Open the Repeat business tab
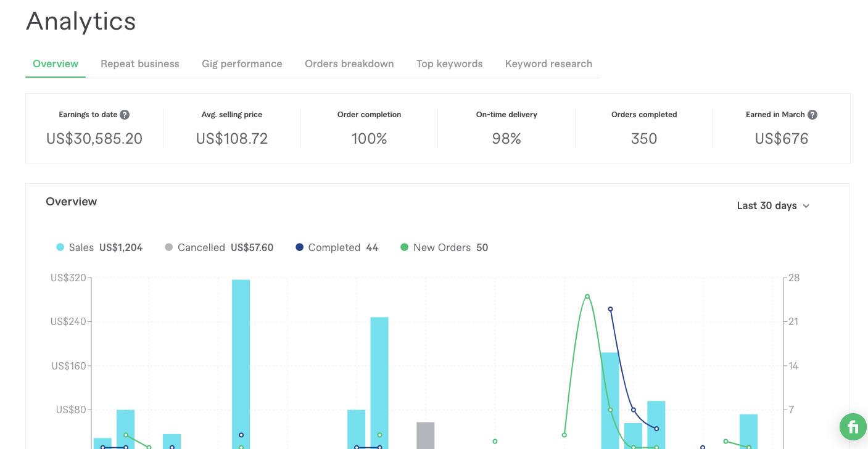 (140, 64)
